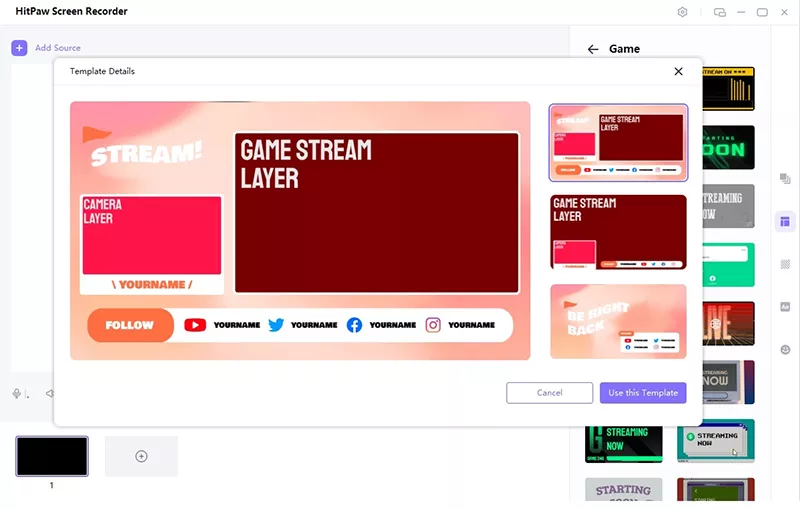Cancel the Template Details dialog

tap(549, 393)
